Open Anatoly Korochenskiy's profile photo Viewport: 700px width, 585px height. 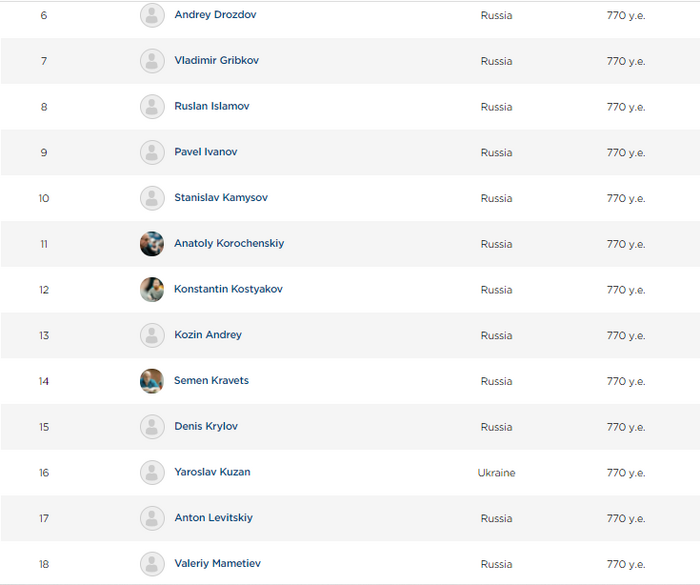tap(152, 244)
